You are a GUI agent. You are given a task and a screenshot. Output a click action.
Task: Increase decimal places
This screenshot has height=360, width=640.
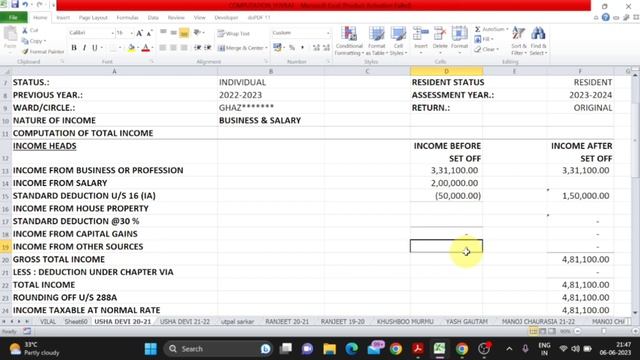(316, 48)
